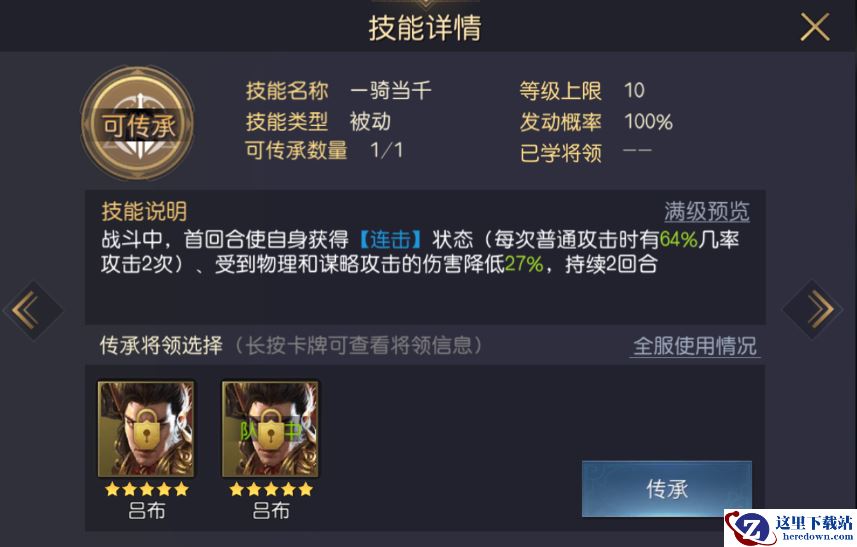
Task: Tap the round 可传承 skill emblem
Action: (138, 123)
